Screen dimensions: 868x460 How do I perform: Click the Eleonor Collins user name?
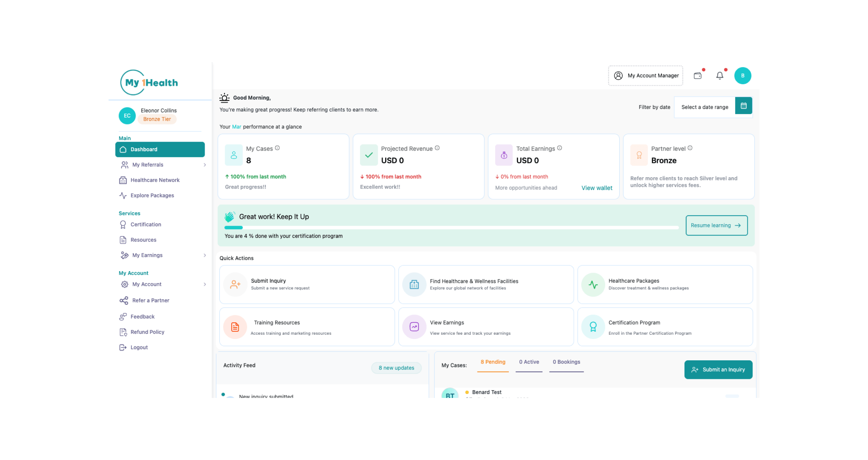pos(158,111)
